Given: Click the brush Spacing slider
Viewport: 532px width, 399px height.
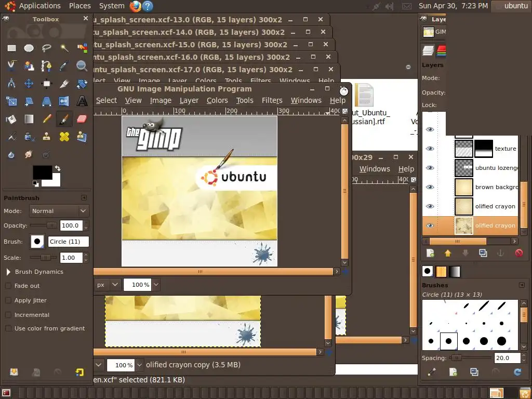Looking at the screenshot, I should point(470,358).
